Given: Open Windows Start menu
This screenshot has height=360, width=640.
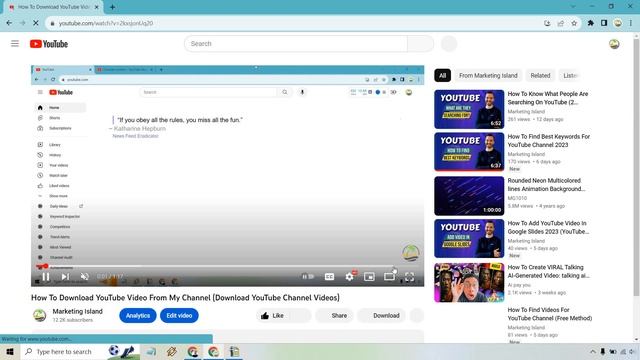Looking at the screenshot, I should pos(9,351).
